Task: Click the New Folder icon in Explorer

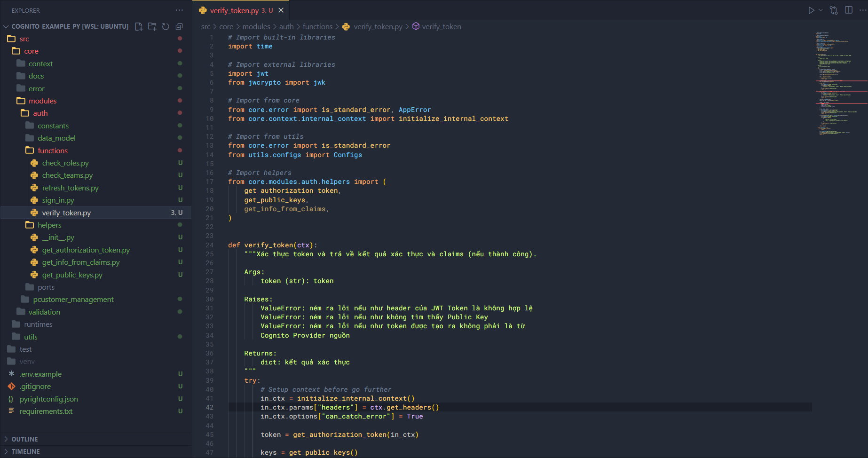Action: click(x=152, y=26)
